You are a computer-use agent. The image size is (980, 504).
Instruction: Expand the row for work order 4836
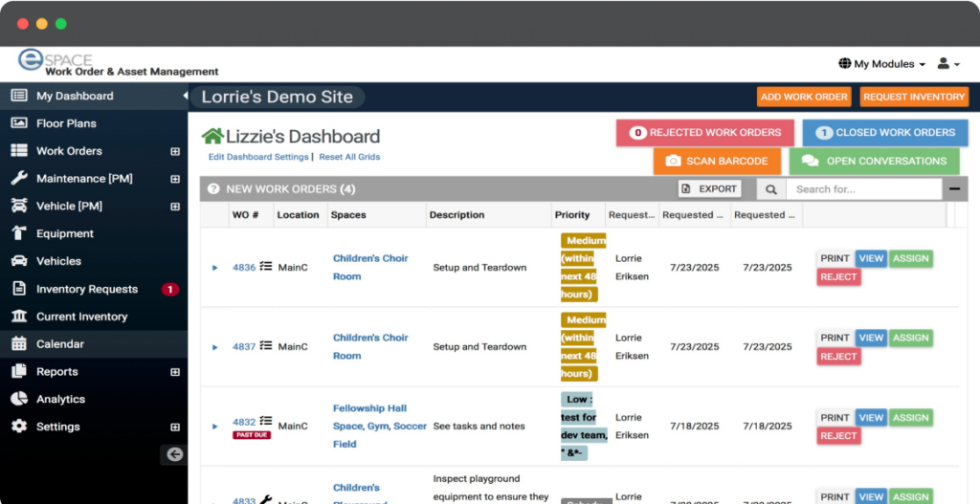215,268
